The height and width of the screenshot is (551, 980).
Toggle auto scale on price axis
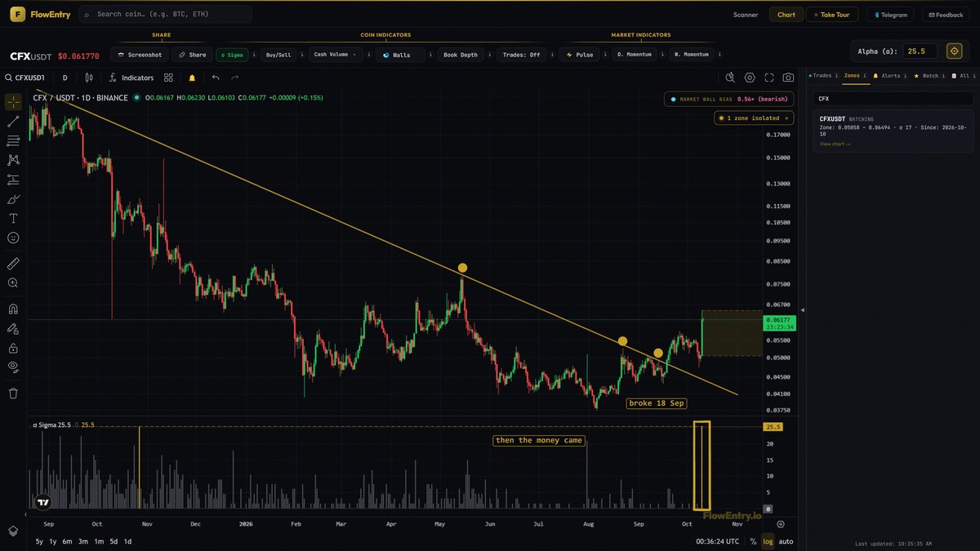786,541
